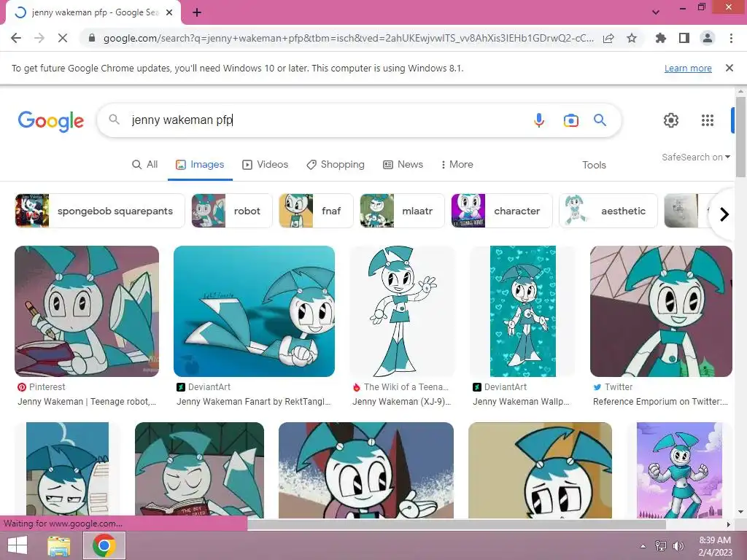
Task: Switch to the Shopping tab
Action: (336, 164)
